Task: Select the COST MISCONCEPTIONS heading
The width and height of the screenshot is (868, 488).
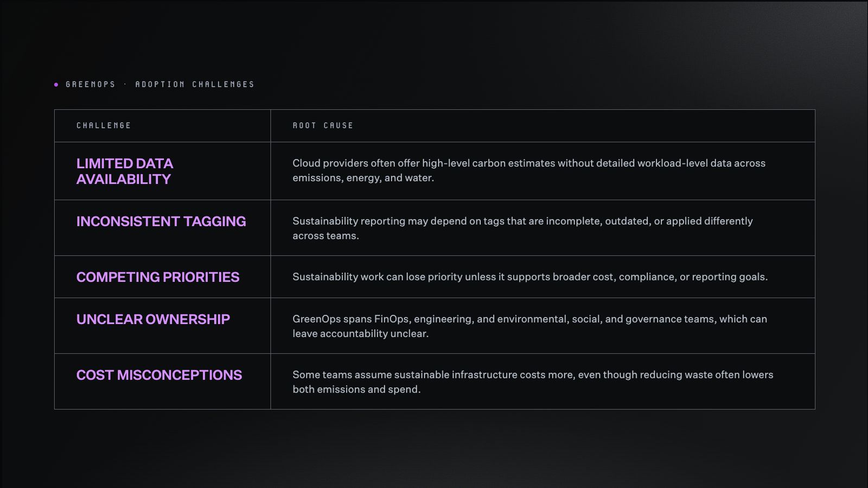Action: tap(159, 375)
